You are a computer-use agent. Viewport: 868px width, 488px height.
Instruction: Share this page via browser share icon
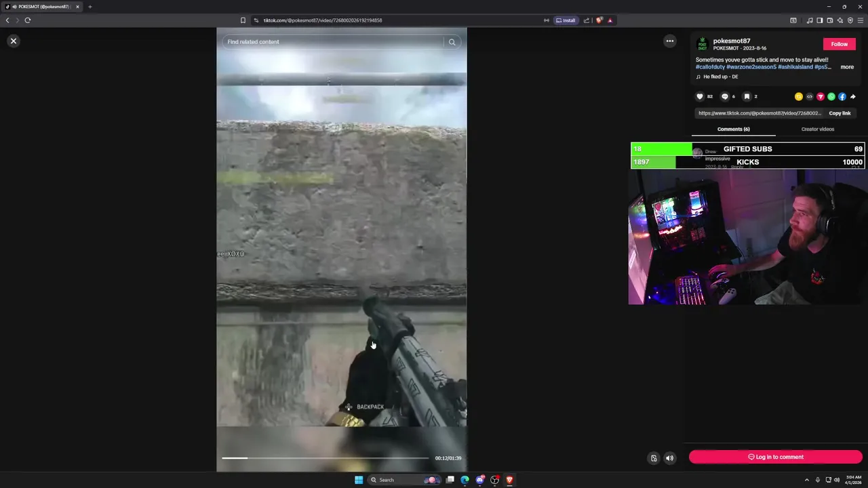click(x=587, y=20)
